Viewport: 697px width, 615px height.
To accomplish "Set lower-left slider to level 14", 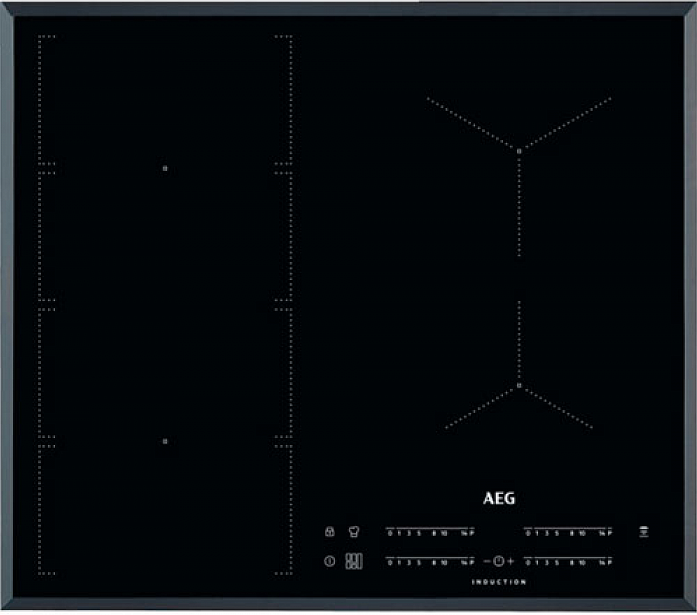I will tap(464, 563).
